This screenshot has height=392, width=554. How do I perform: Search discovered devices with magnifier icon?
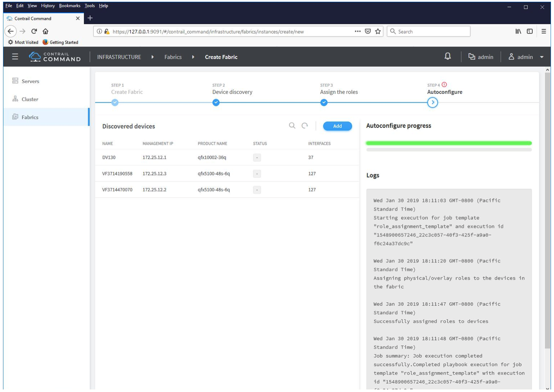(x=292, y=126)
